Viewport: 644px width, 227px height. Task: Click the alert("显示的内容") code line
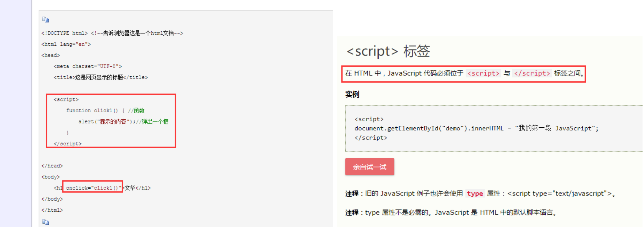pyautogui.click(x=107, y=121)
